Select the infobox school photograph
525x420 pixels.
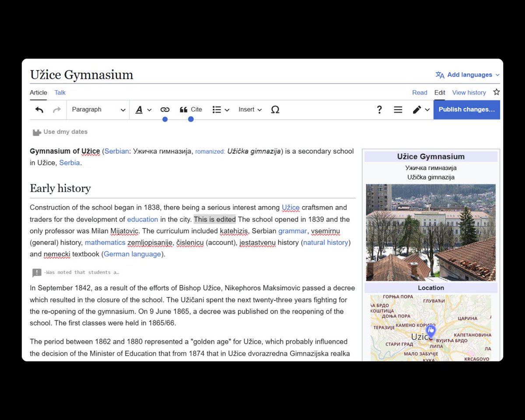[431, 232]
